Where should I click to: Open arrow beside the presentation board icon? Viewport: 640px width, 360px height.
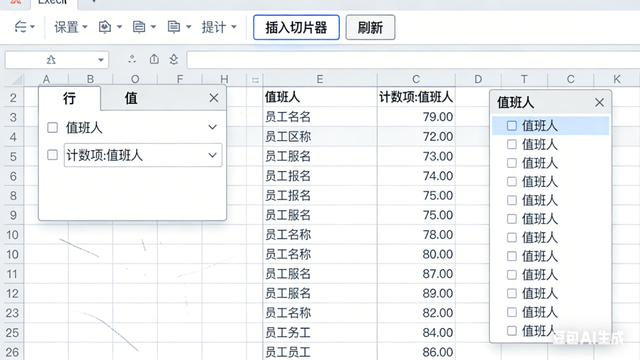188,27
